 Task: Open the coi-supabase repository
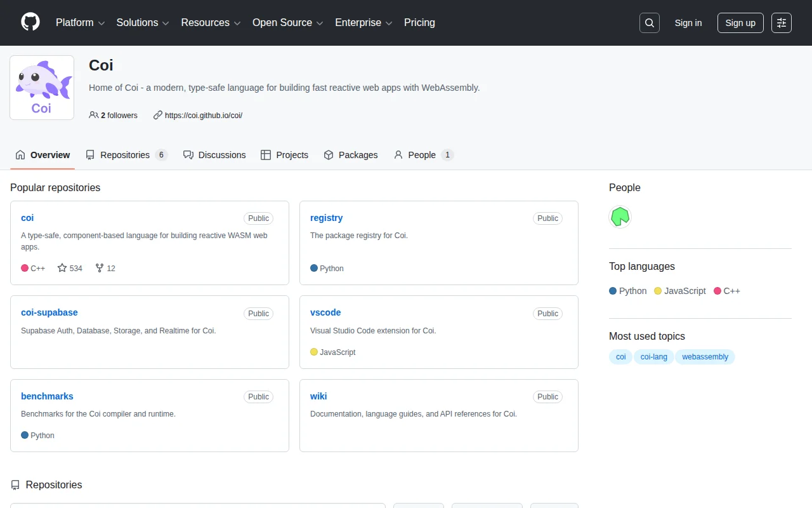pyautogui.click(x=49, y=312)
